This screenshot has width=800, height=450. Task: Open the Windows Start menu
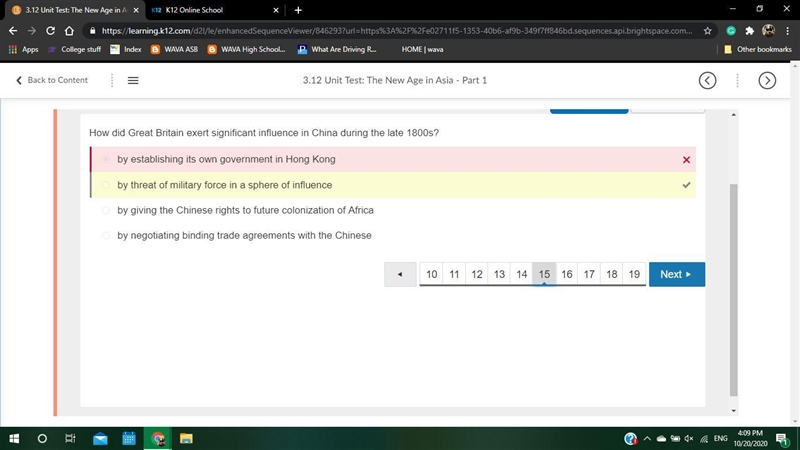click(x=14, y=439)
